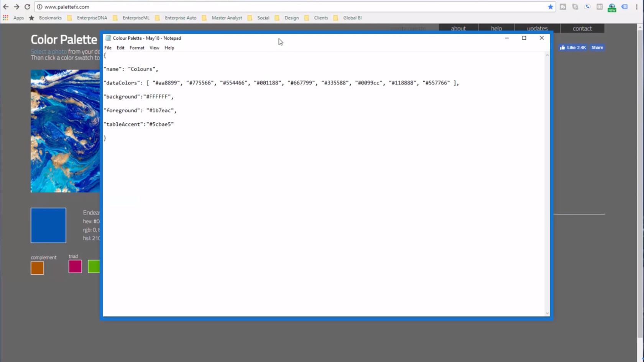Open Notepad's File menu
644x362 pixels.
click(x=108, y=48)
